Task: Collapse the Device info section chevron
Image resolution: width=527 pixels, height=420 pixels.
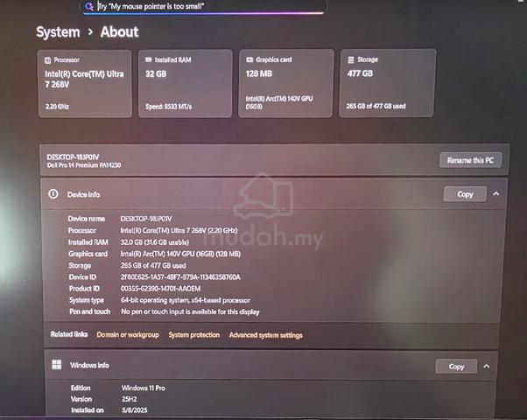Action: [496, 194]
